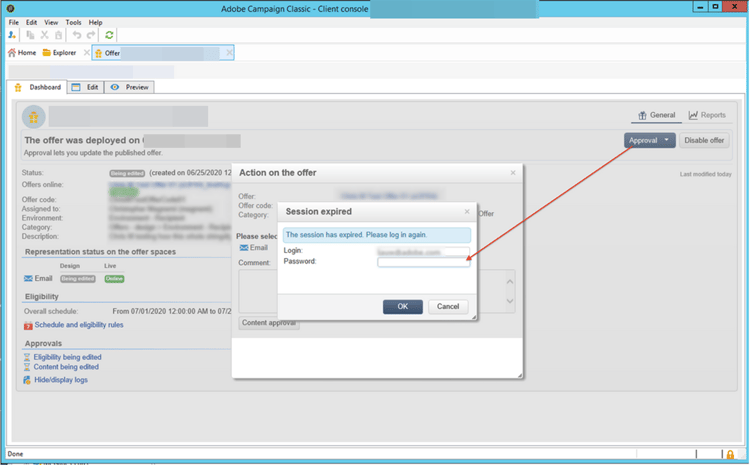Click the Being edited badge under Design
750x465 pixels.
coord(77,279)
